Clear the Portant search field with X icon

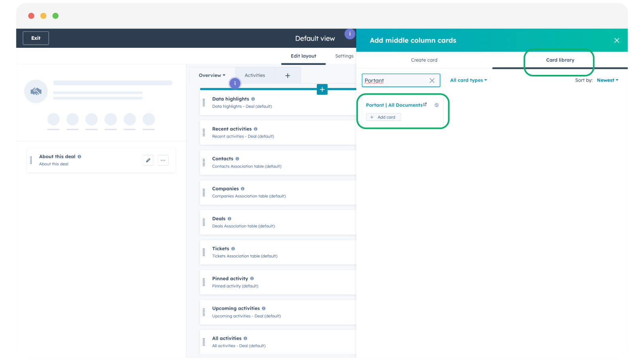point(432,80)
